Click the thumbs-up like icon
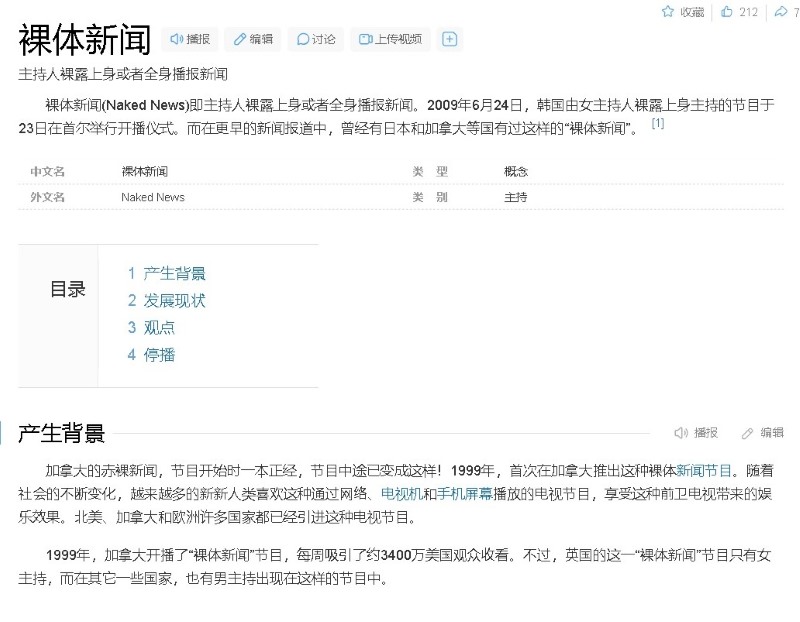 click(x=725, y=12)
